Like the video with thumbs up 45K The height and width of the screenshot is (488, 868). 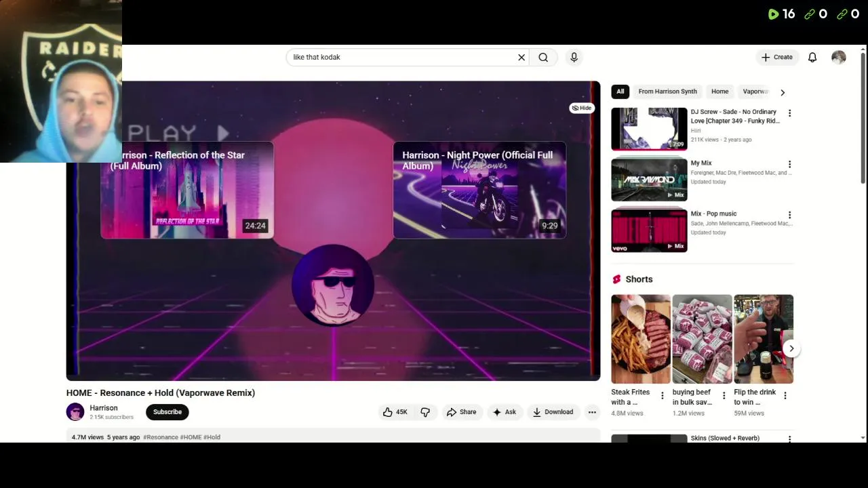395,412
